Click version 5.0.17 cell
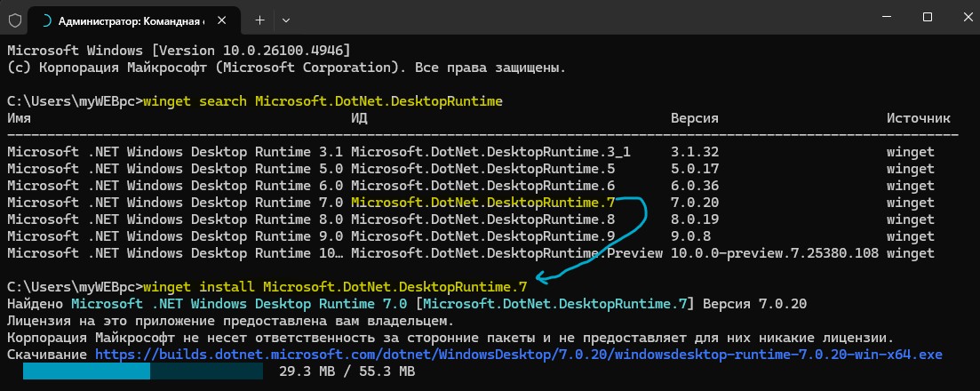This screenshot has height=391, width=980. coord(695,168)
